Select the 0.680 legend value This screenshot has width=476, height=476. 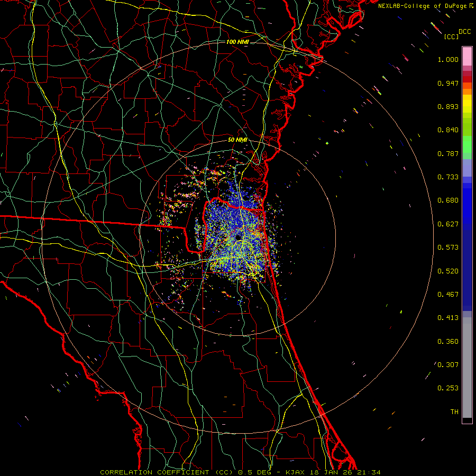click(448, 200)
